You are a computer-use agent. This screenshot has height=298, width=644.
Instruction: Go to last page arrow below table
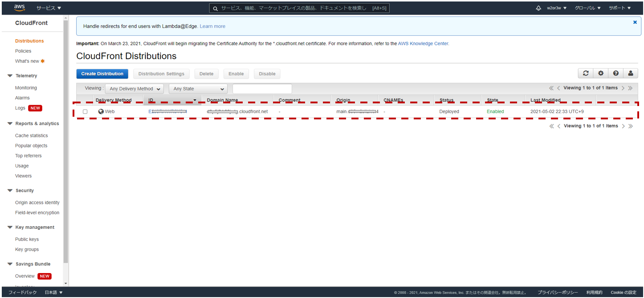pyautogui.click(x=630, y=126)
